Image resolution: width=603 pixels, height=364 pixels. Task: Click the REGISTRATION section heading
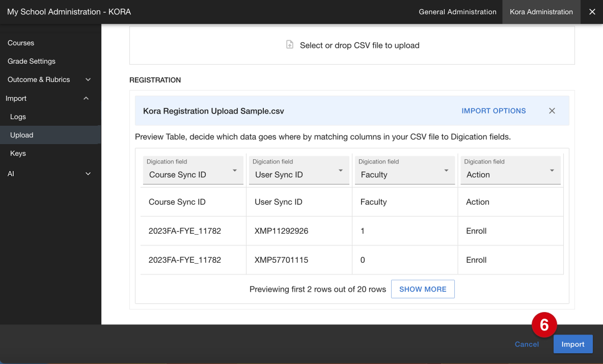(155, 80)
